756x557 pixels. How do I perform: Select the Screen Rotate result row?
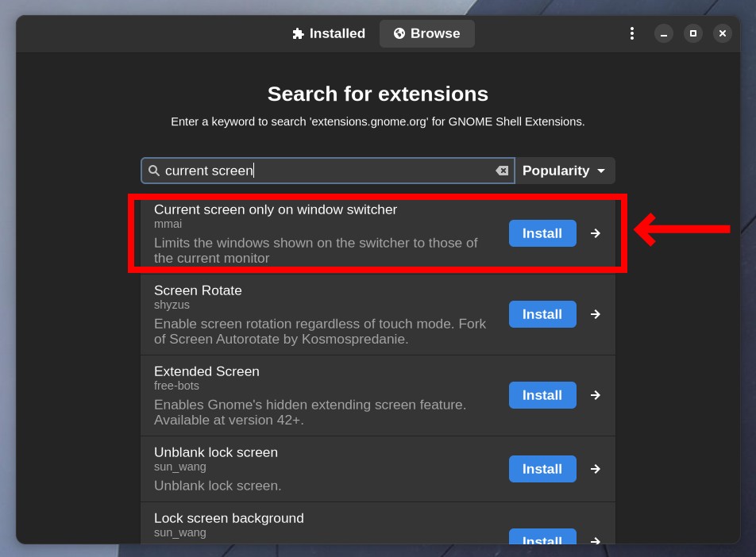point(377,315)
